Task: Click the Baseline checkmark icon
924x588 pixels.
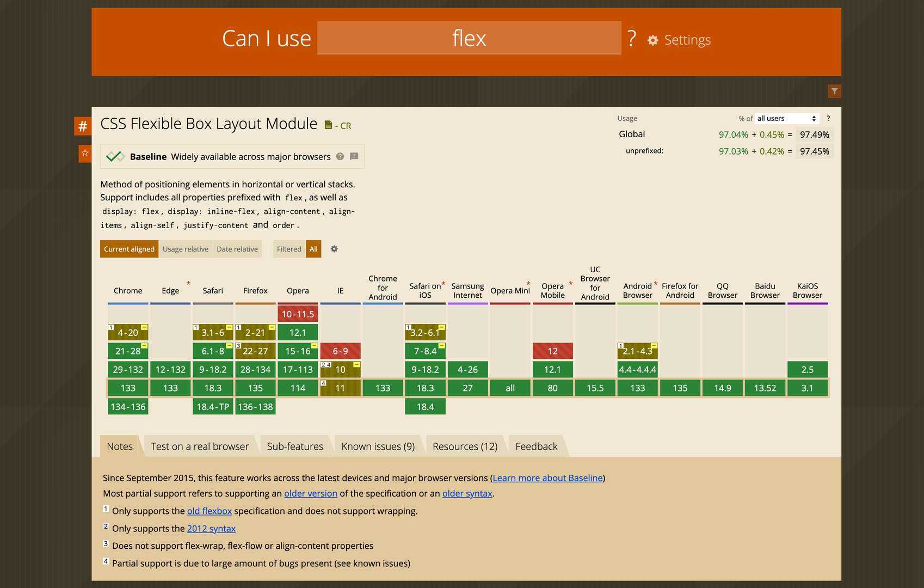Action: tap(115, 157)
